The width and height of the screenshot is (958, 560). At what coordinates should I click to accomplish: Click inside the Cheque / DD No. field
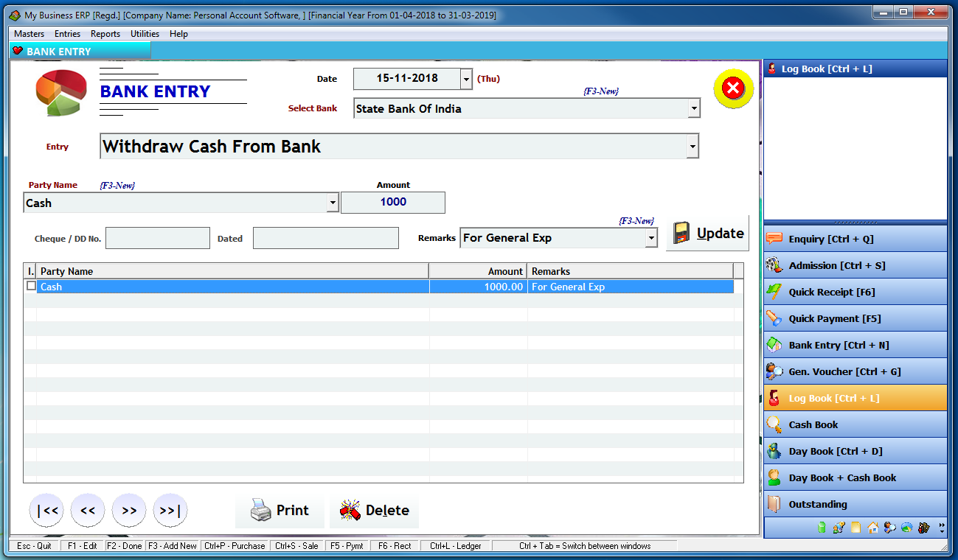tap(157, 237)
